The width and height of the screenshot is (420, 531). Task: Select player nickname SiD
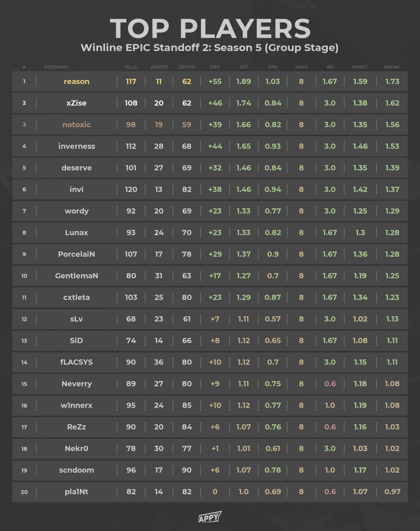76,340
